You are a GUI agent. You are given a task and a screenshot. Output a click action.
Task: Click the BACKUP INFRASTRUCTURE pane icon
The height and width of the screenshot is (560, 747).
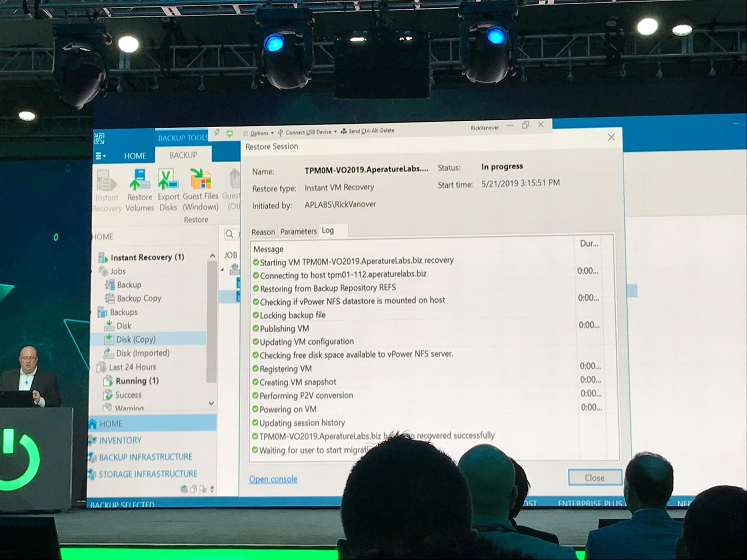(x=92, y=457)
